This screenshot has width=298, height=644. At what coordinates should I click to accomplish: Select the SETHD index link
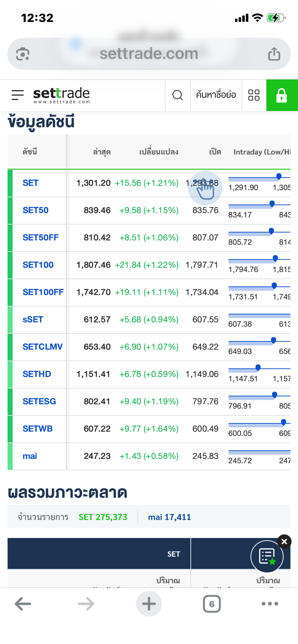pyautogui.click(x=37, y=374)
